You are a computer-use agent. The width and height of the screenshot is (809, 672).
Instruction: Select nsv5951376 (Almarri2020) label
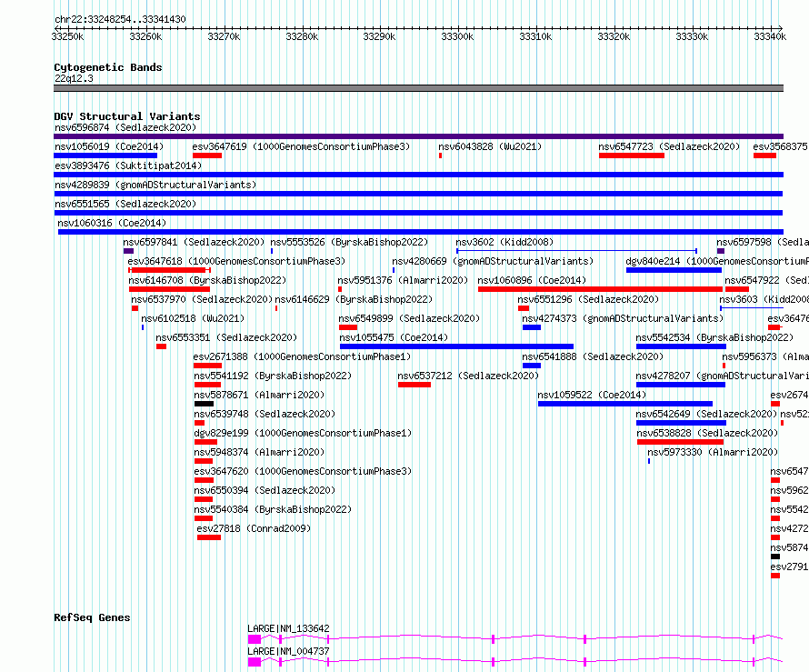pyautogui.click(x=403, y=280)
